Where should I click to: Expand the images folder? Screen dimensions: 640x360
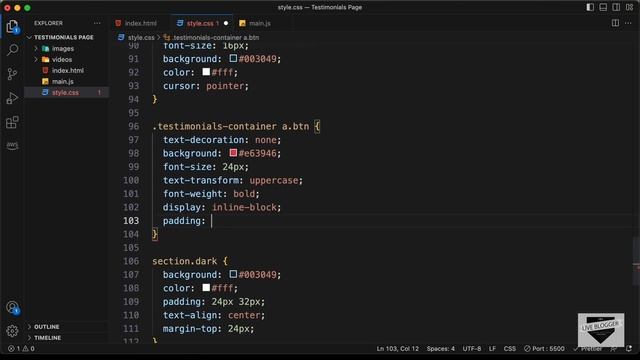(62, 49)
